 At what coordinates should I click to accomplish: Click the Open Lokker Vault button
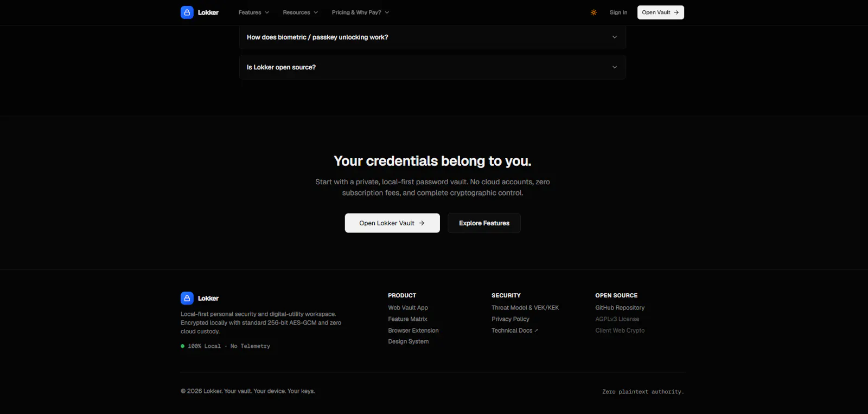point(392,223)
